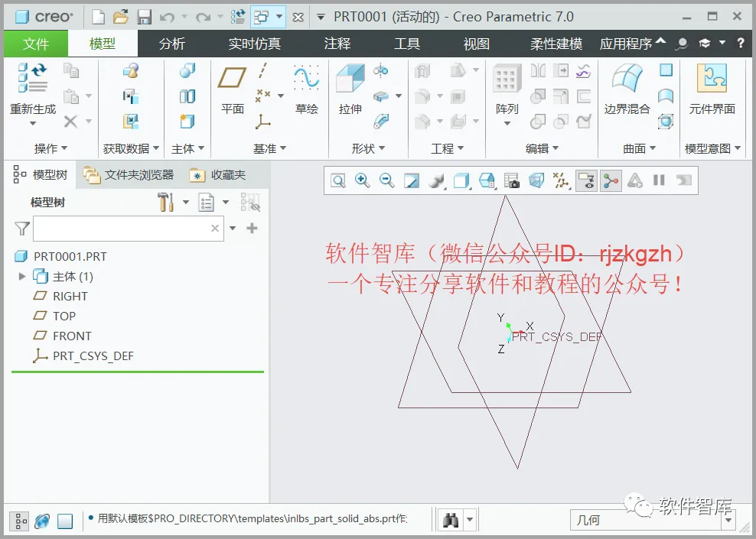
Task: Open the 几何 selection filter dropdown
Action: [728, 520]
